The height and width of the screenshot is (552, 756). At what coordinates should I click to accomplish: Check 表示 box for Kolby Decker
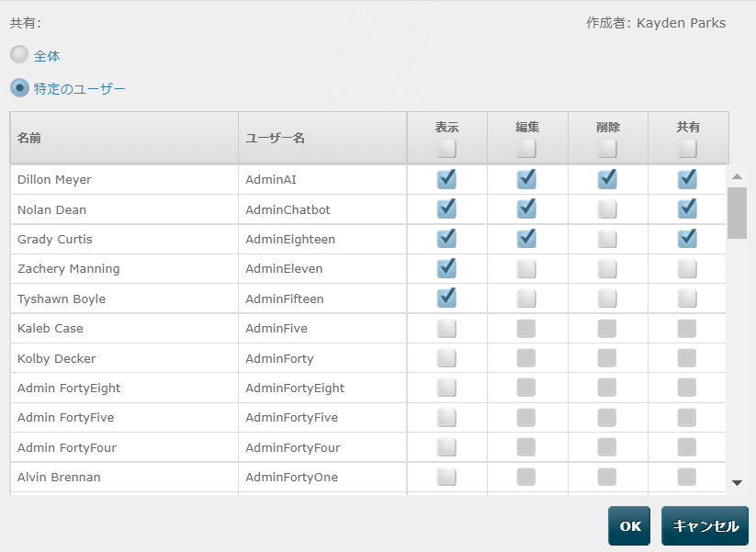coord(446,358)
